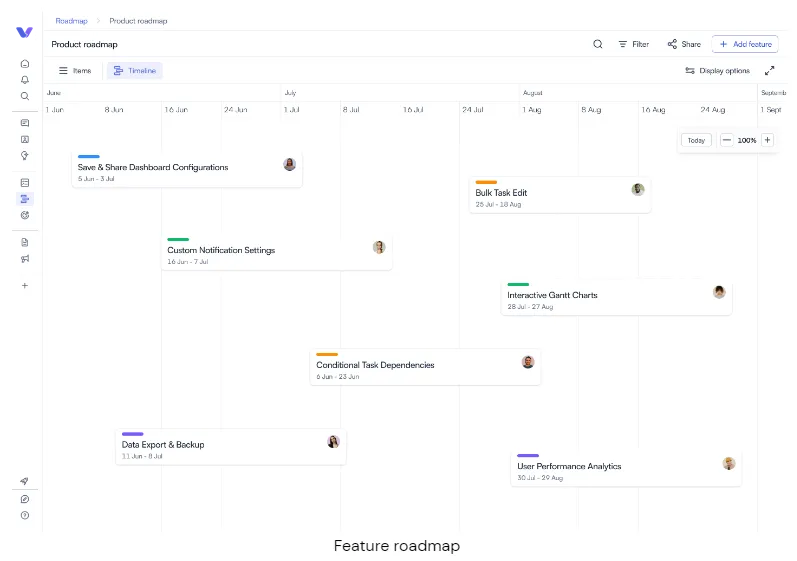Viewport: 797px width, 561px height.
Task: Open the Conditional Task Dependencies card
Action: click(425, 367)
